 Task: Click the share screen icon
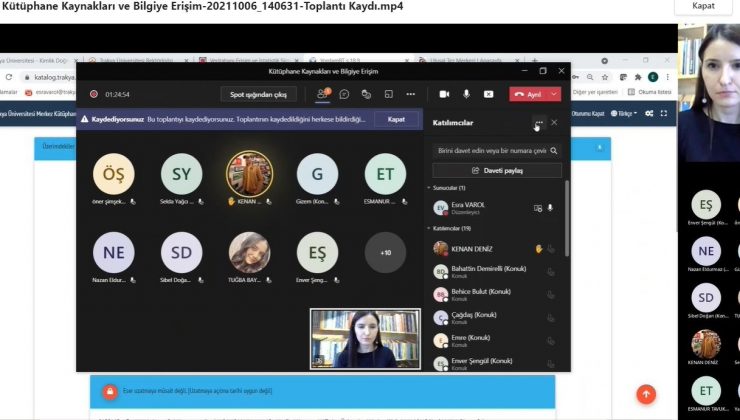coord(488,94)
